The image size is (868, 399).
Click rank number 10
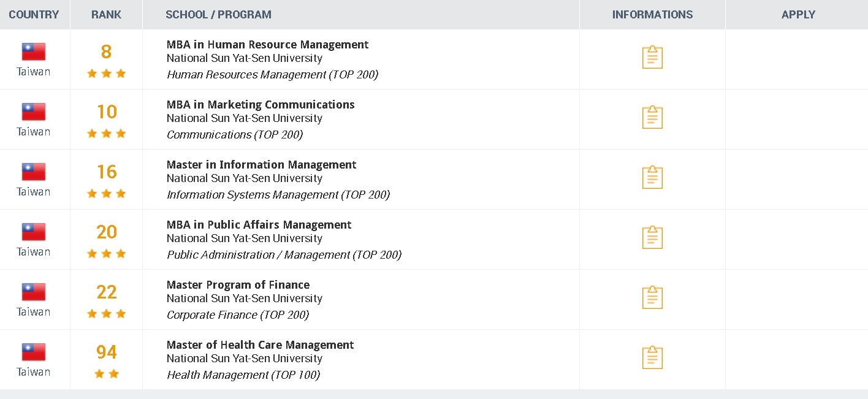[106, 112]
